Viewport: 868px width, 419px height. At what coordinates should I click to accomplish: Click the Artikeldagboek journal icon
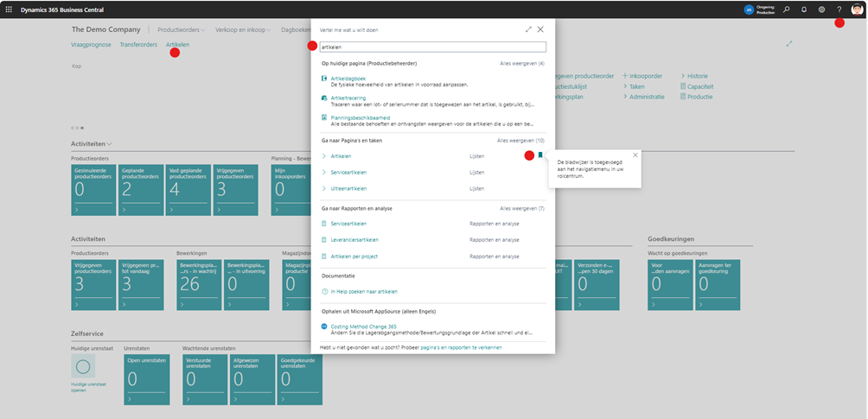pyautogui.click(x=324, y=79)
